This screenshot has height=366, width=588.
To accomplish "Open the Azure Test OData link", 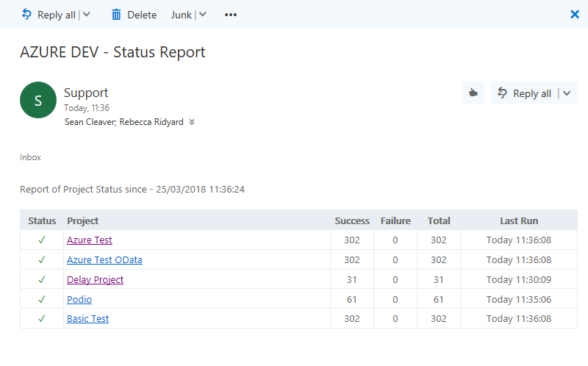I will 104,260.
